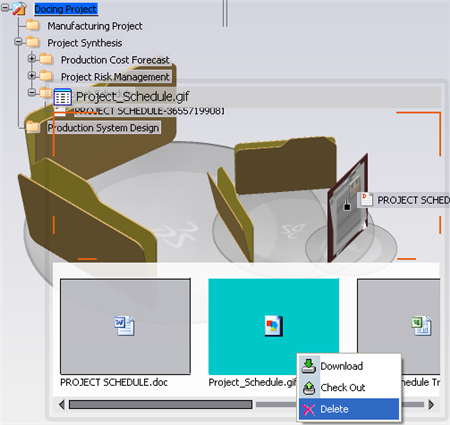450x425 pixels.
Task: Click the right scroll arrow of thumbnail strip
Action: [431, 405]
